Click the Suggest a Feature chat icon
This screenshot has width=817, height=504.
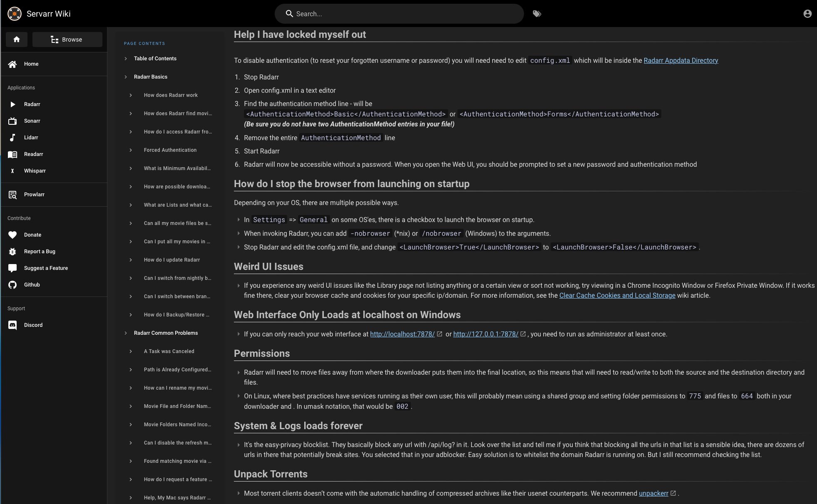point(12,268)
